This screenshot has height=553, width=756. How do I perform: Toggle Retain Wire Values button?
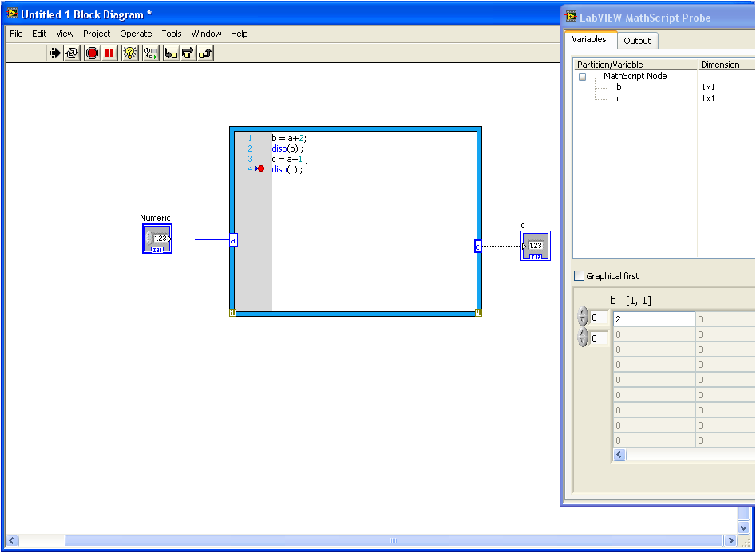pyautogui.click(x=150, y=53)
